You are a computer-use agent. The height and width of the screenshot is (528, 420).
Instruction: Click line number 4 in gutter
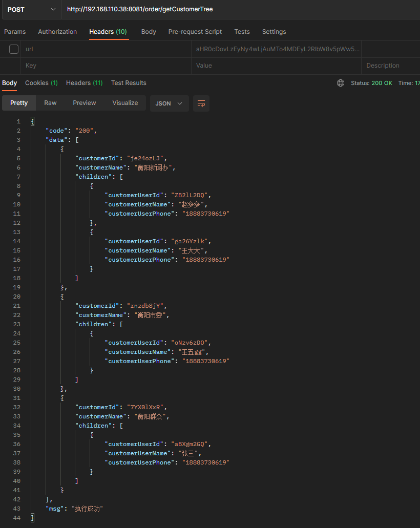tap(18, 149)
